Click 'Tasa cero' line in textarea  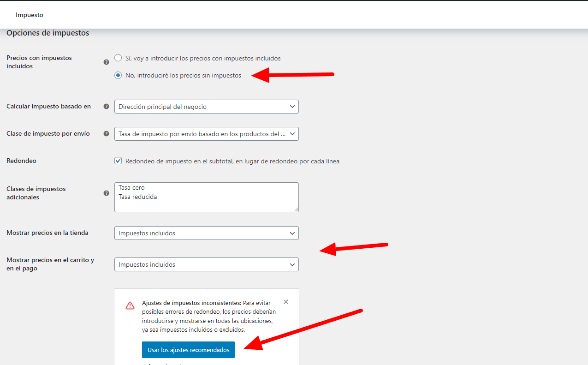[x=131, y=187]
